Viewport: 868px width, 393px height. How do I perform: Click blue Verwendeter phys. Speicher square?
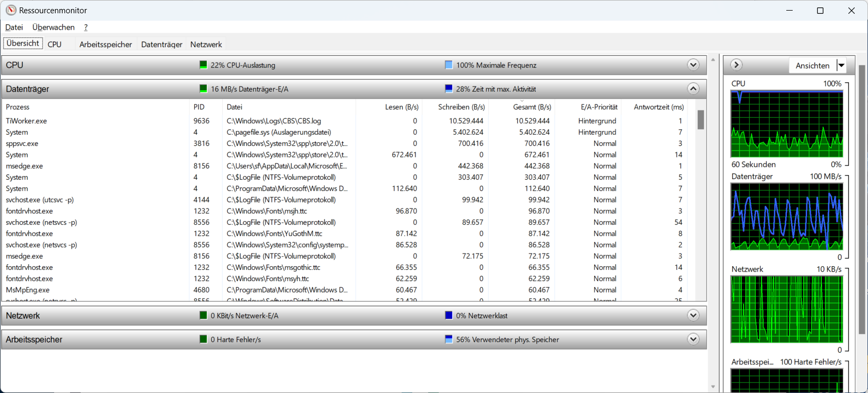[x=449, y=339]
